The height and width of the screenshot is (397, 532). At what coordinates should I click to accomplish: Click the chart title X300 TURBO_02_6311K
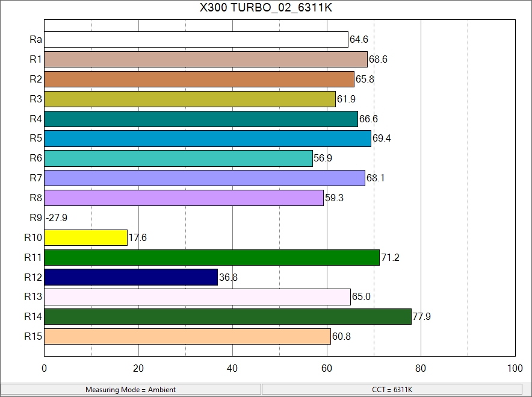click(x=265, y=8)
